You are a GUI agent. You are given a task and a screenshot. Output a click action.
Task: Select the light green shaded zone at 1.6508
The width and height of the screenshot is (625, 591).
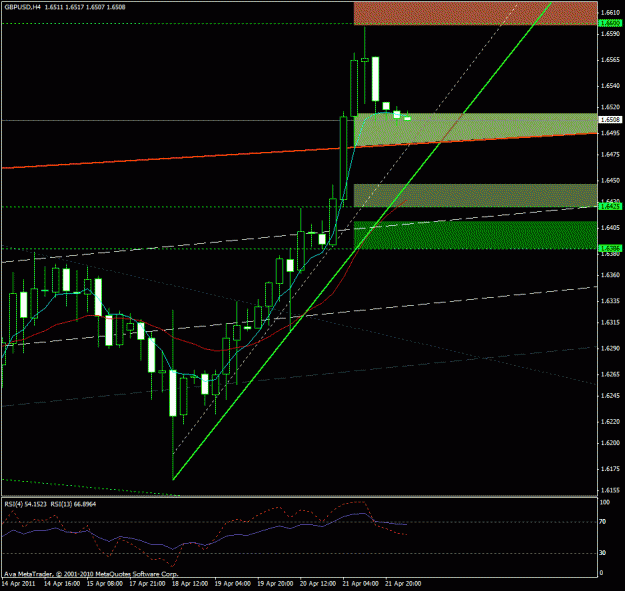476,128
